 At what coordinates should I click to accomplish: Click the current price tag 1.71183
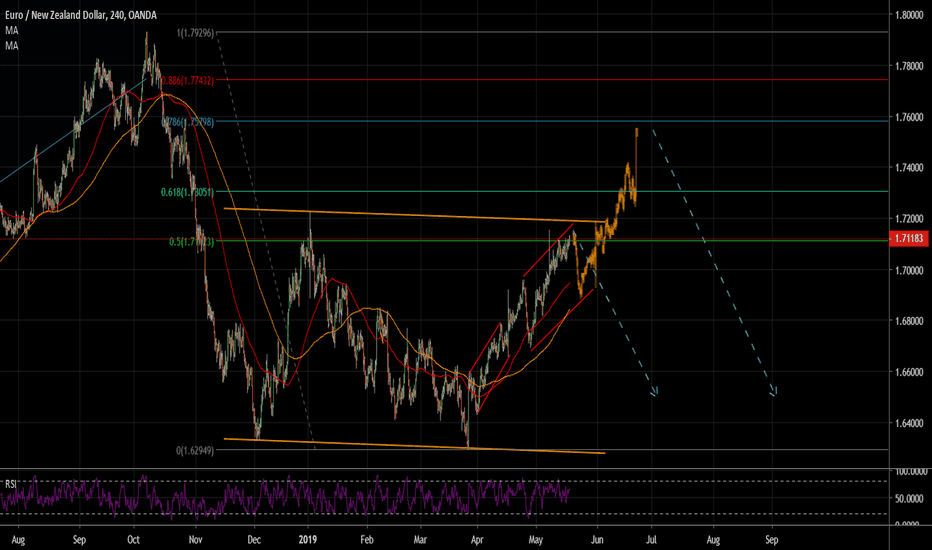tap(908, 238)
